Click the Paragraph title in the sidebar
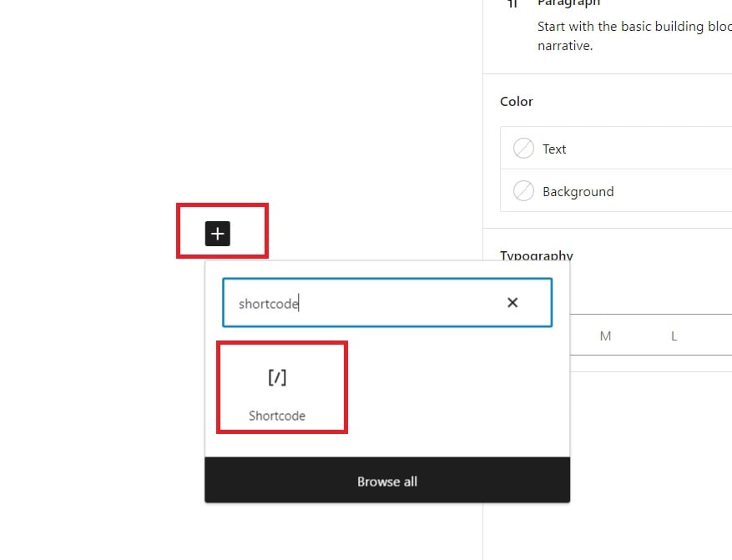This screenshot has height=560, width=732. (568, 3)
